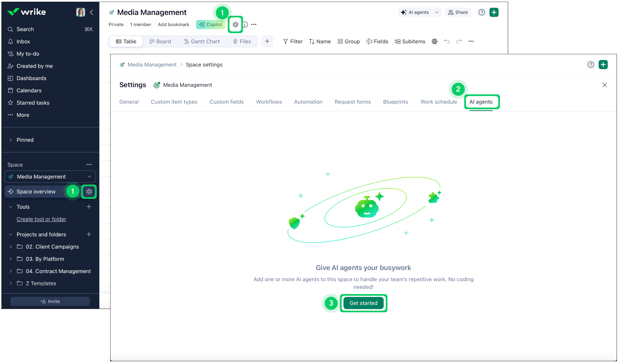Expand the 02. Client Campaigns folder
This screenshot has width=620, height=364.
point(11,247)
